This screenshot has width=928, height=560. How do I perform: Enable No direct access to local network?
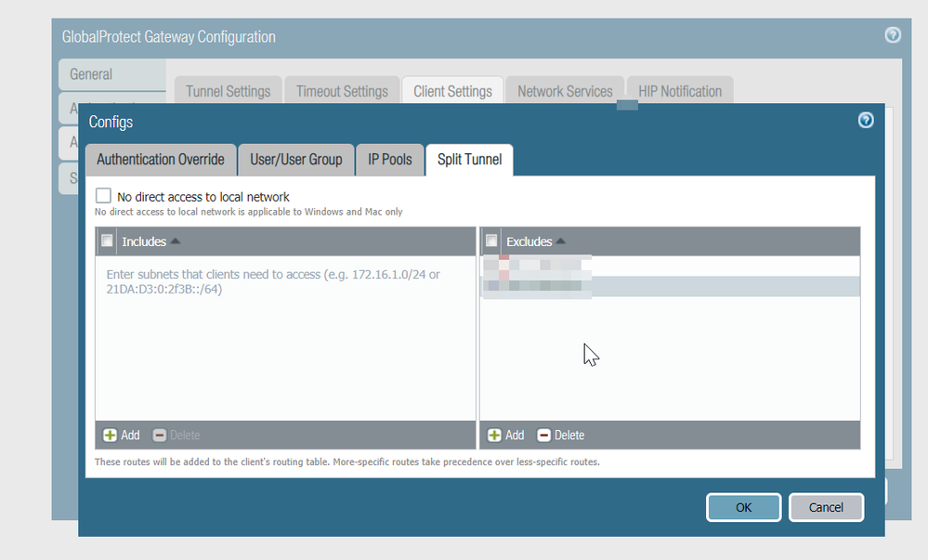[103, 196]
